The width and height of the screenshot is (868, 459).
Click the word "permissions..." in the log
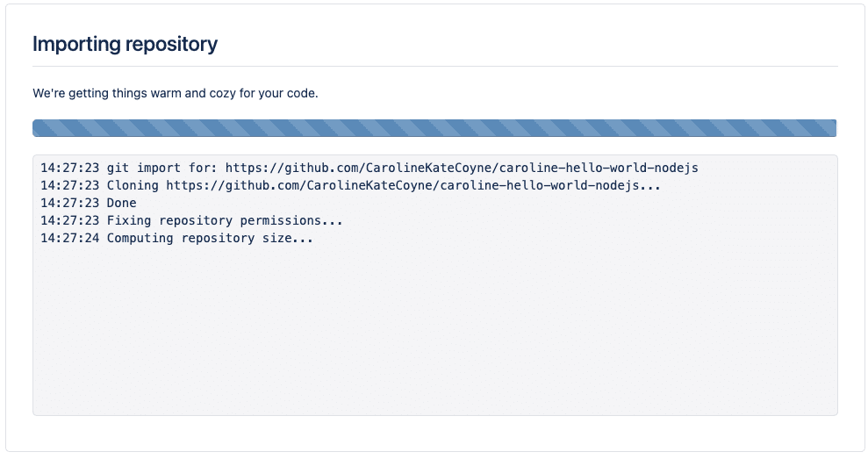tap(295, 220)
